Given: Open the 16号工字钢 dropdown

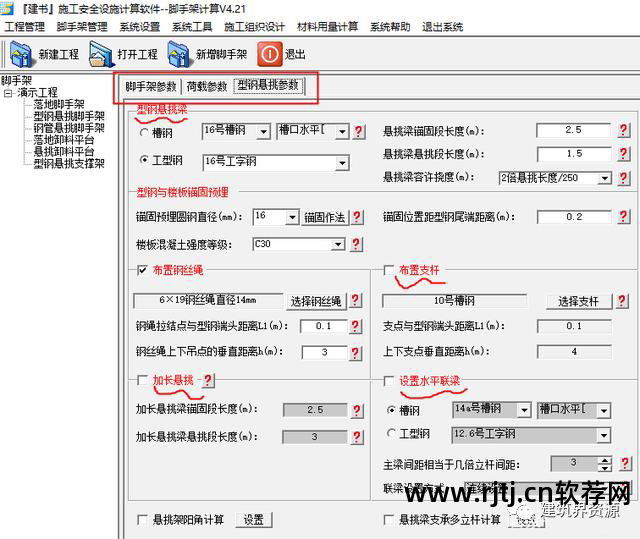Looking at the screenshot, I should (x=342, y=163).
